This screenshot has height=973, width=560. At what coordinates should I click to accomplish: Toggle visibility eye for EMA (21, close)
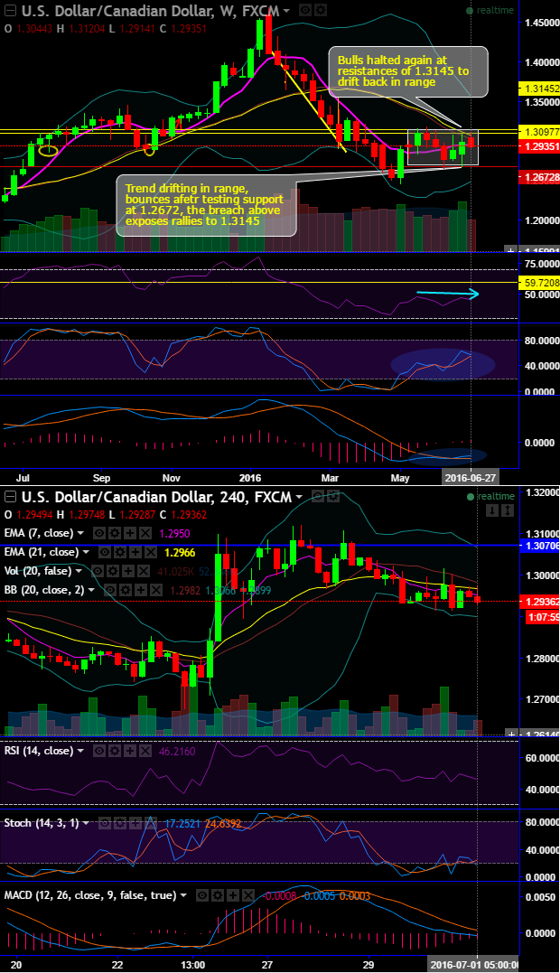(105, 552)
